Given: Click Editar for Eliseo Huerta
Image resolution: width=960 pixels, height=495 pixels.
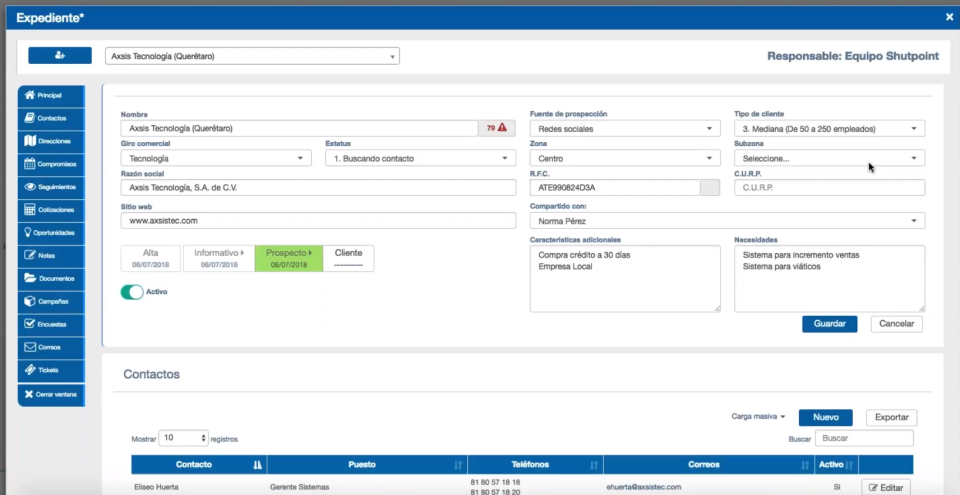Looking at the screenshot, I should pos(886,488).
